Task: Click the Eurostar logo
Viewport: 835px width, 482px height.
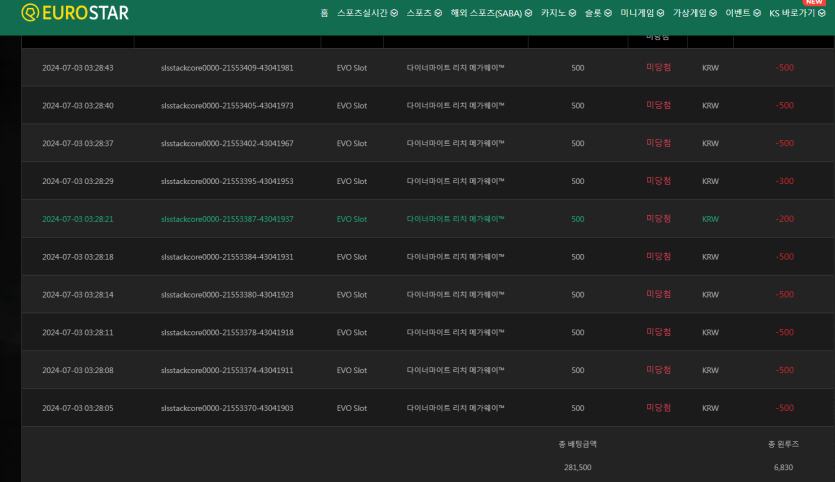Action: (75, 12)
